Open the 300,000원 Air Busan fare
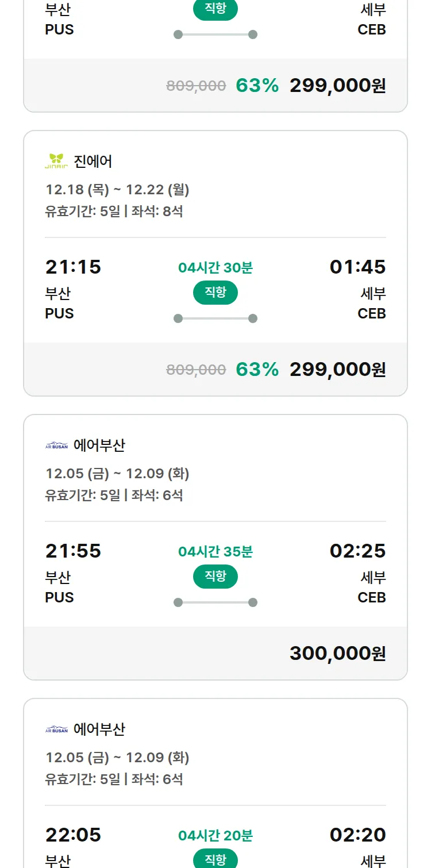This screenshot has height=868, width=431. [337, 654]
